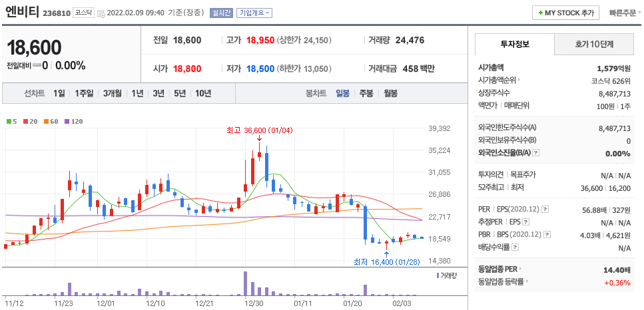This screenshot has height=310, width=644.
Task: Select the 3년 line chart period
Action: click(x=159, y=94)
